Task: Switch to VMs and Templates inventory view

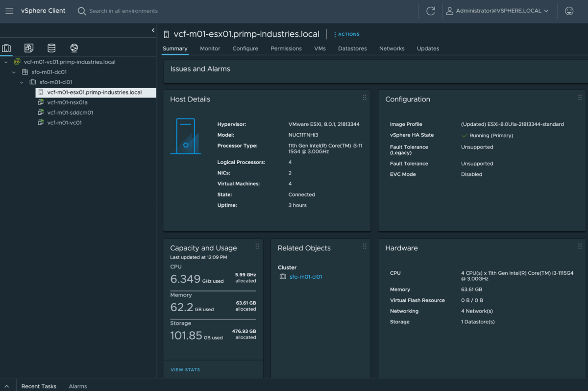Action: tap(29, 48)
